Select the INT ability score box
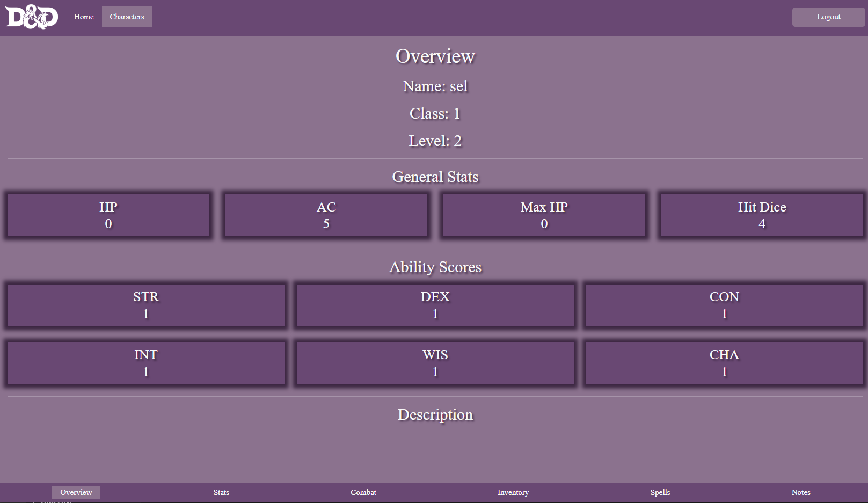The width and height of the screenshot is (868, 503). [146, 363]
